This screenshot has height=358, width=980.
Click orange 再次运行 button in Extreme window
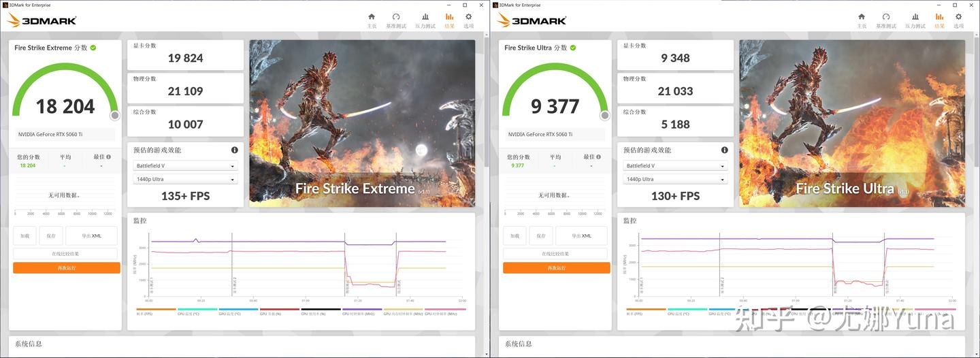pos(67,268)
